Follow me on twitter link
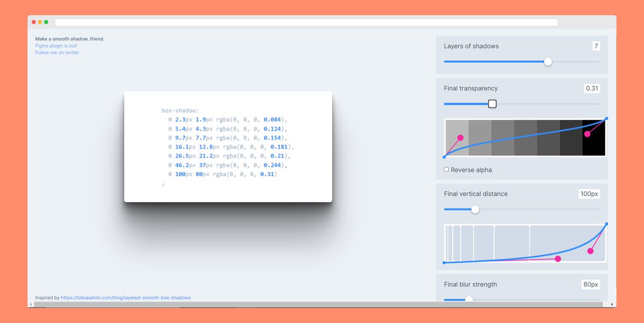This screenshot has height=323, width=644. pos(57,52)
